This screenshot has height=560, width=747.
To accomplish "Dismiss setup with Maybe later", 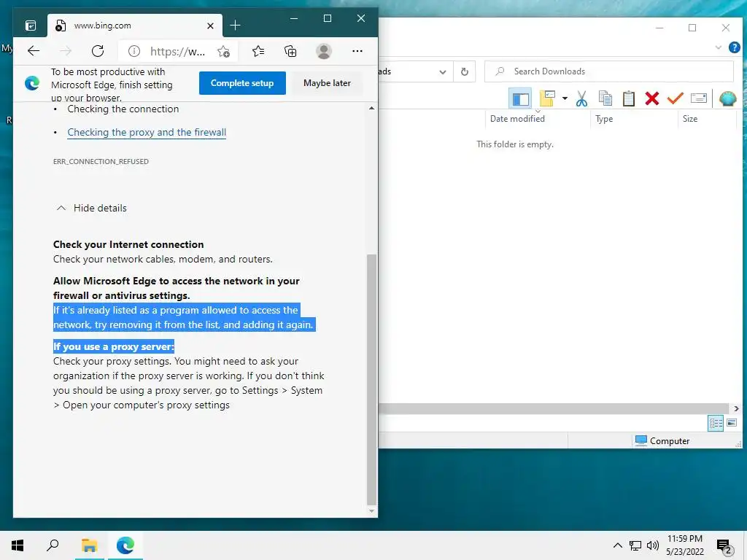I will [x=327, y=83].
